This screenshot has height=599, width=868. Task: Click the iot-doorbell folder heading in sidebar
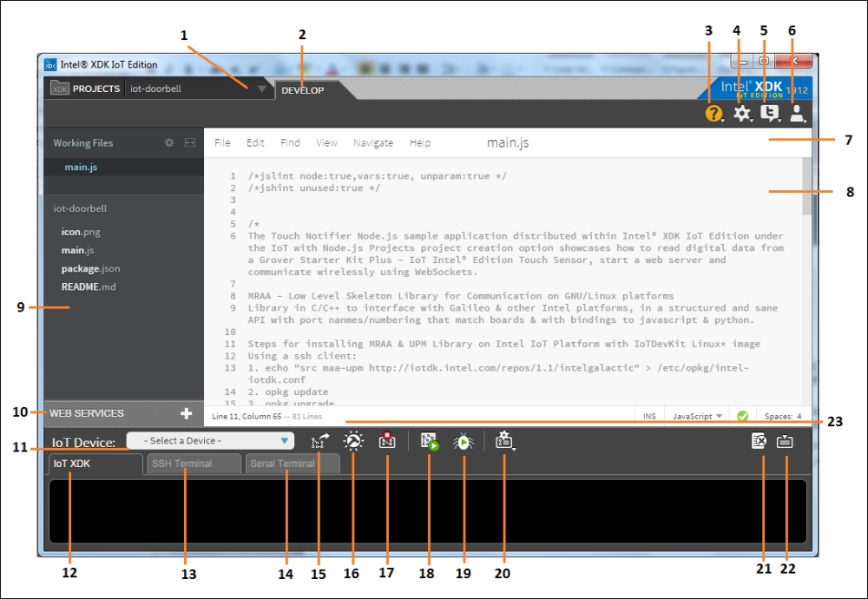[80, 208]
